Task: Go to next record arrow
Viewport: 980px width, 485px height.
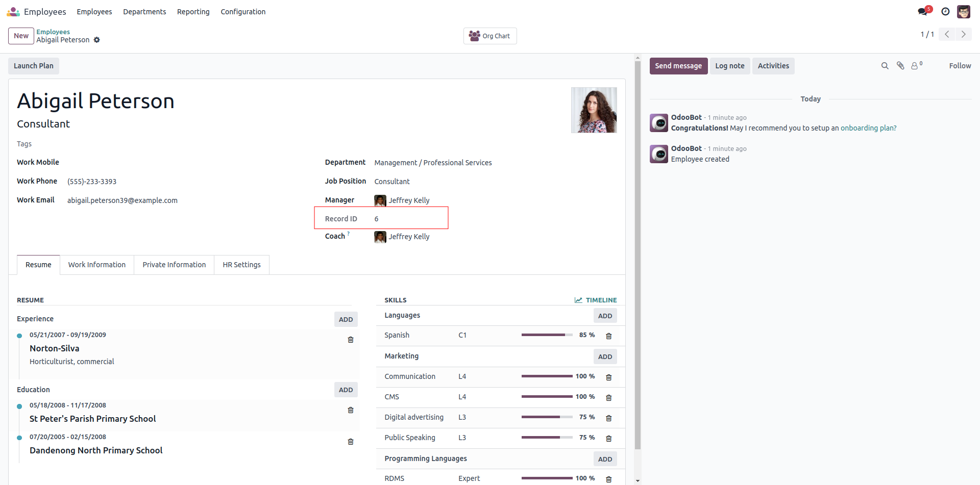Action: coord(964,34)
